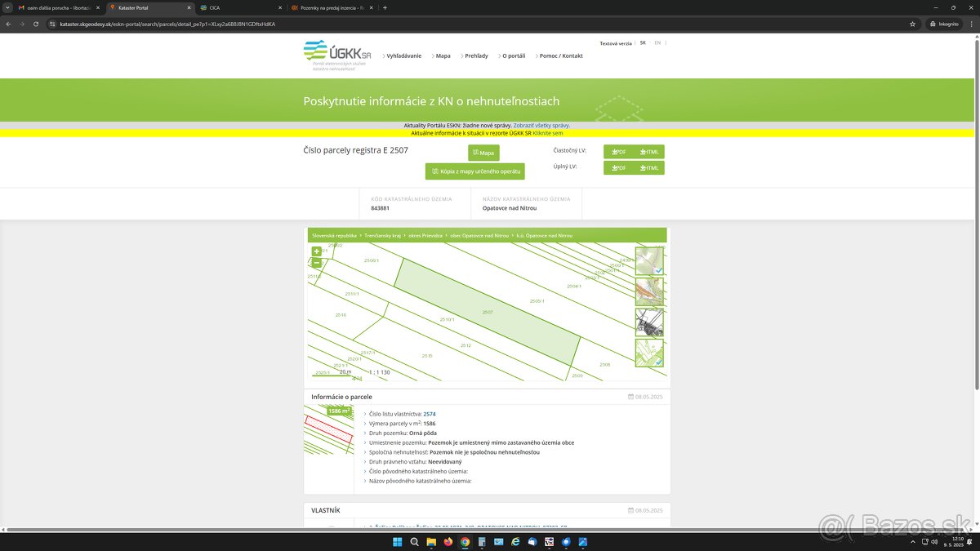Select obec Opatovce nad Nitrou breadcrumb

coord(479,235)
